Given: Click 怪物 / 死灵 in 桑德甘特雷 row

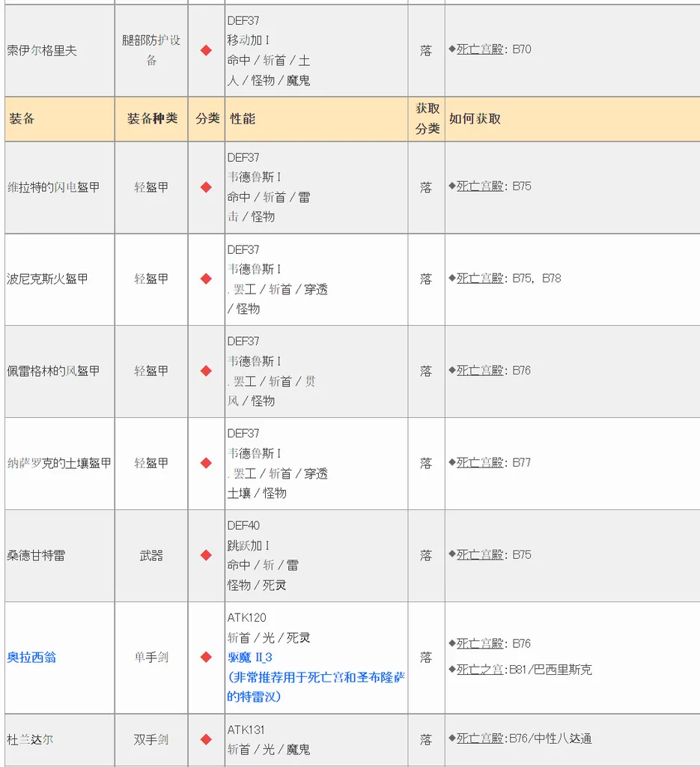Looking at the screenshot, I should [257, 585].
